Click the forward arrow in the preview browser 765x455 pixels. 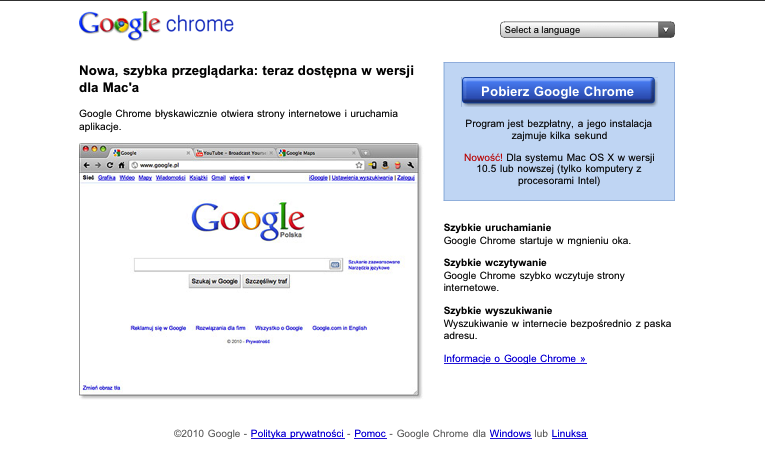pyautogui.click(x=98, y=165)
